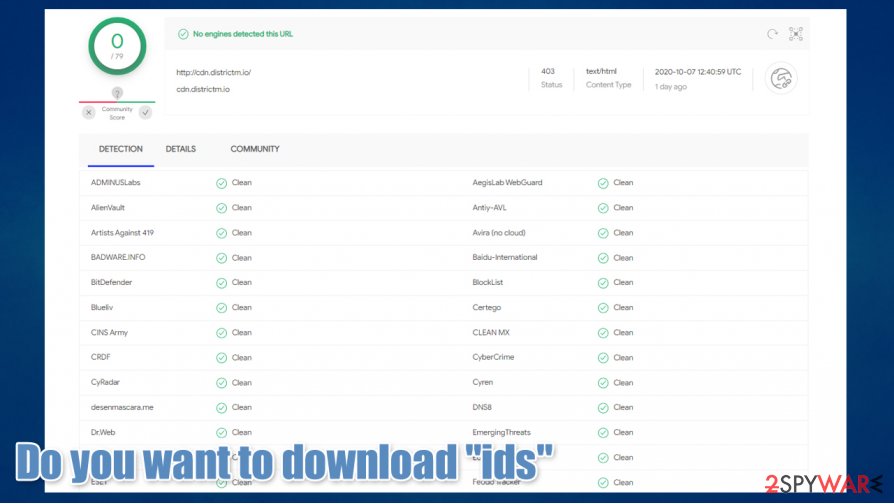Click the Avira (no cloud) engine name
Image resolution: width=894 pixels, height=504 pixels.
click(x=499, y=233)
